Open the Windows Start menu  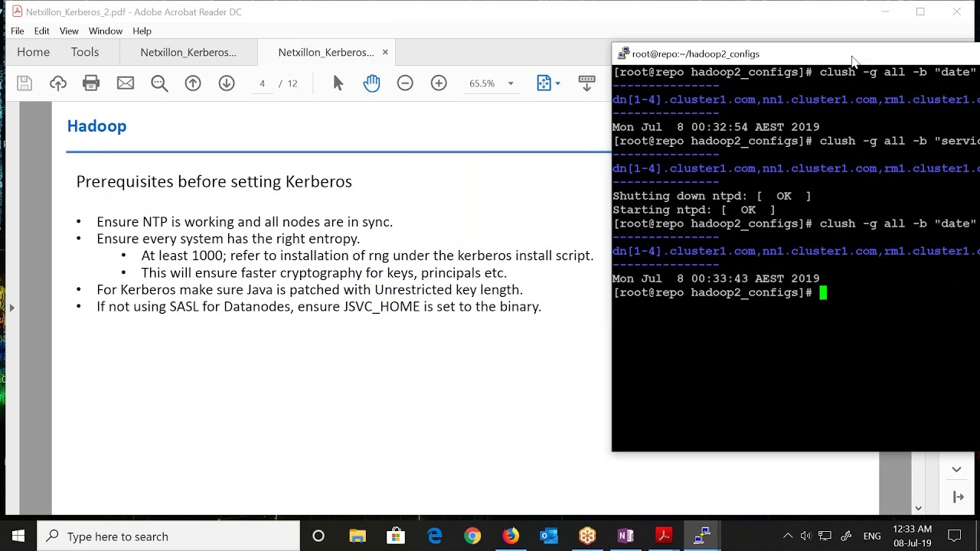pos(18,536)
